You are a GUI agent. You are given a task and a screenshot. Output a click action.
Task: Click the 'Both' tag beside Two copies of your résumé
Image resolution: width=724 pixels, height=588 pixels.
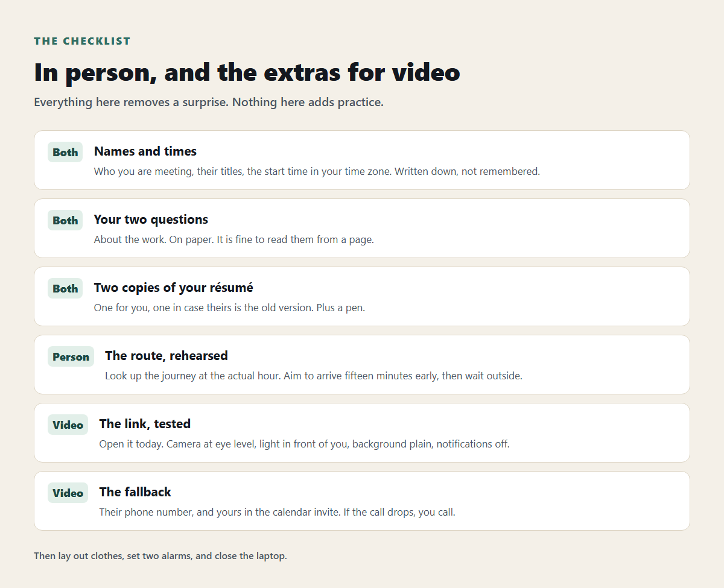tap(65, 288)
